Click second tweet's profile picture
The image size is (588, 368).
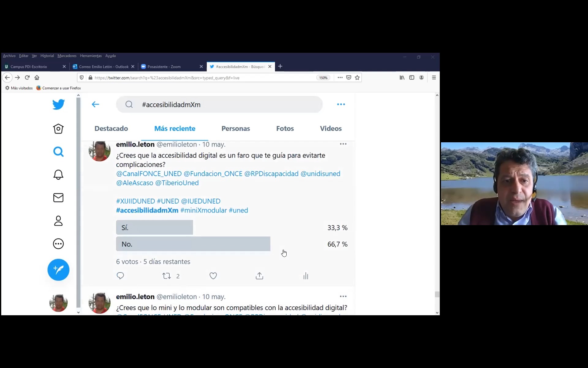point(100,303)
